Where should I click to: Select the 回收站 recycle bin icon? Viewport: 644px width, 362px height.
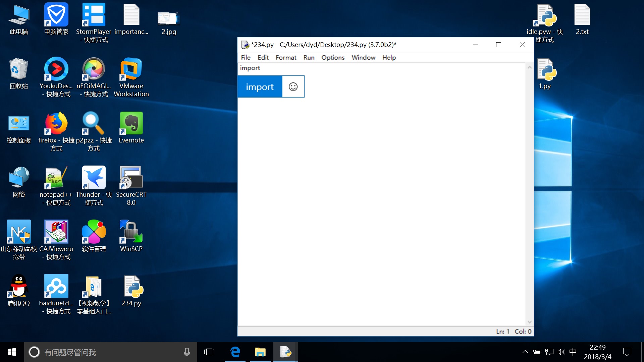(x=19, y=74)
